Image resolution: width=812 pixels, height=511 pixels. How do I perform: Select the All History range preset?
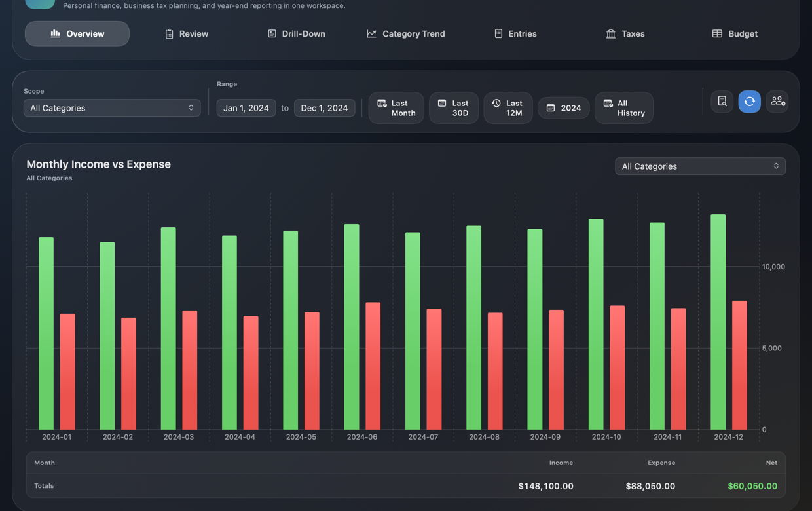tap(624, 108)
